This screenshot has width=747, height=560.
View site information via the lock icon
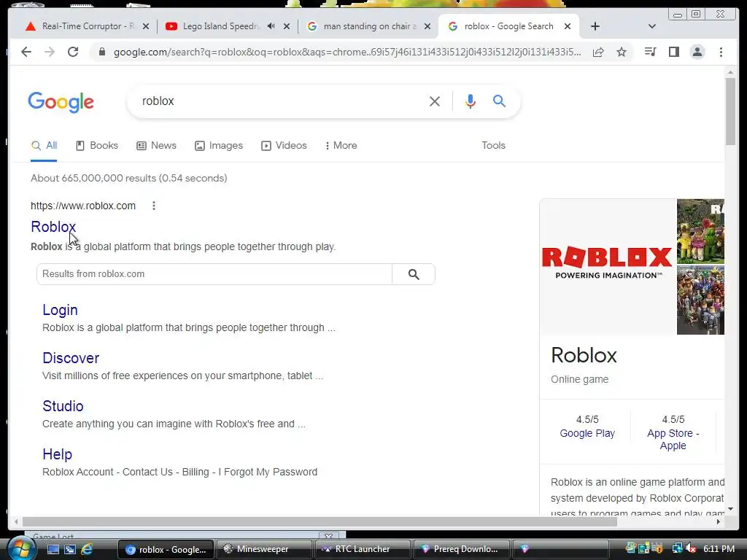coord(101,52)
